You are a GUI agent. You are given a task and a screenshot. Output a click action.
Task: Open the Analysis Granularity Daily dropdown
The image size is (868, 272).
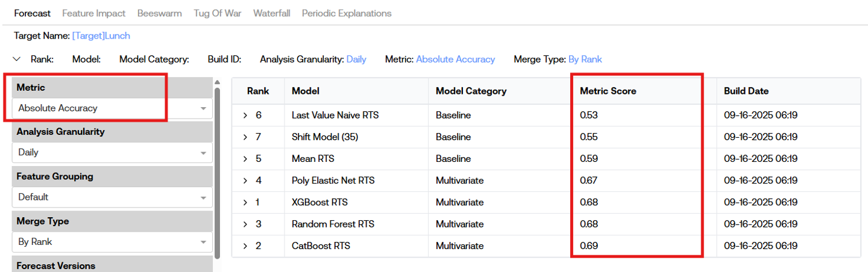coord(112,153)
